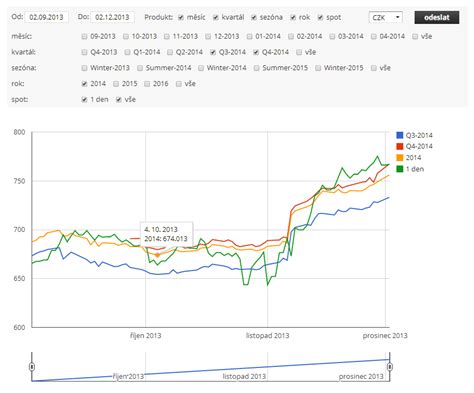Click the green '1 den' legend swatch
This screenshot has width=474, height=393.
(x=400, y=169)
